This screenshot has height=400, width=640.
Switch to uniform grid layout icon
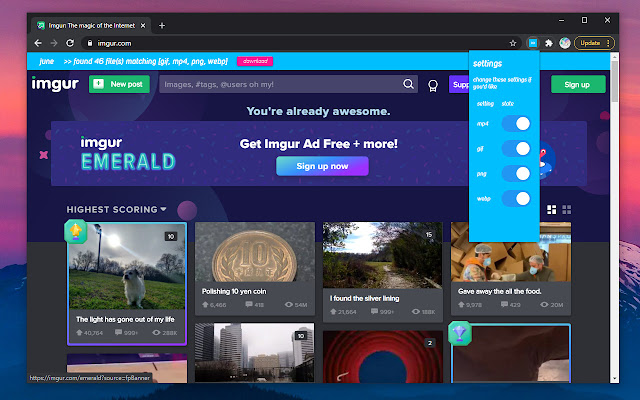click(567, 210)
